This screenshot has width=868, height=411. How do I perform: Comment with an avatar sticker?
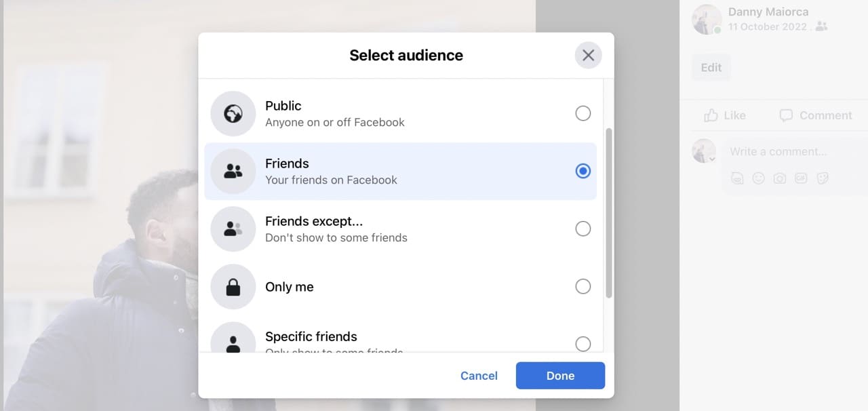point(737,178)
